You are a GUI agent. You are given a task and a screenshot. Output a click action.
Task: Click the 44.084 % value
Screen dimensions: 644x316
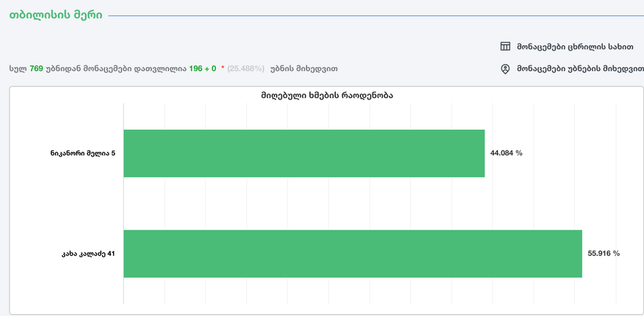pos(506,153)
